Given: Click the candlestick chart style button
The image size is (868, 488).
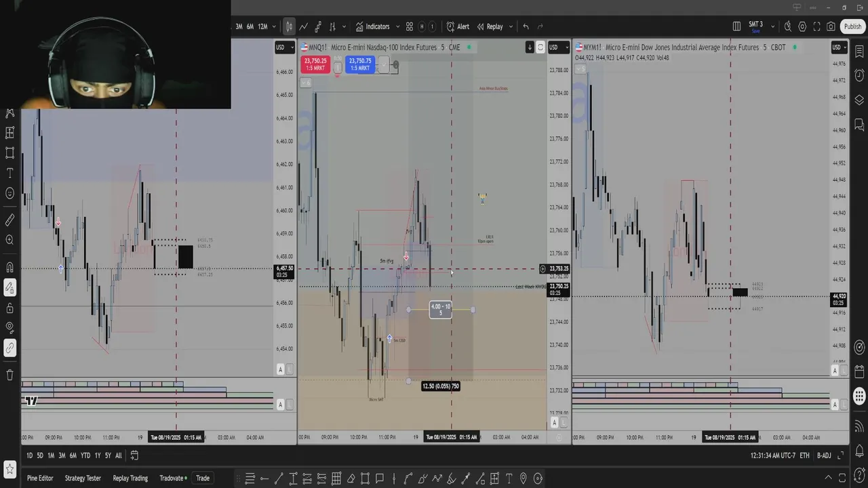Looking at the screenshot, I should click(x=290, y=26).
